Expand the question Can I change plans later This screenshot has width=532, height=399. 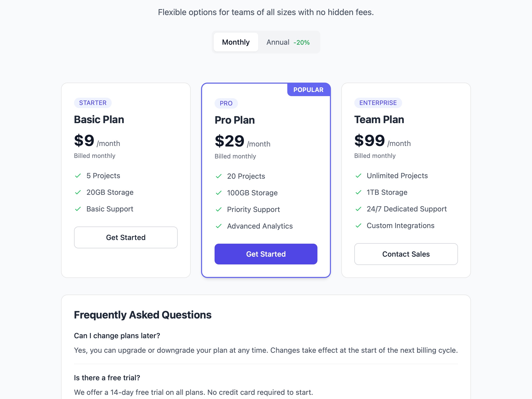pyautogui.click(x=117, y=336)
